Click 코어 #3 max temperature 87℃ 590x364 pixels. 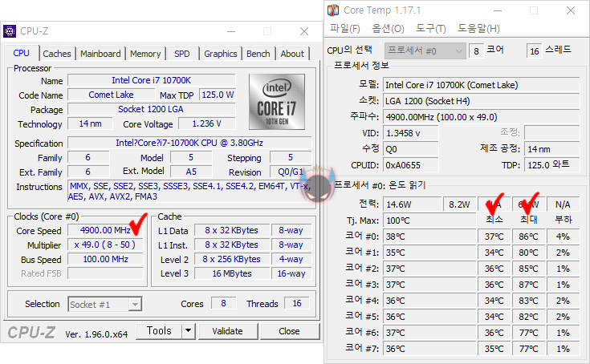click(x=529, y=285)
